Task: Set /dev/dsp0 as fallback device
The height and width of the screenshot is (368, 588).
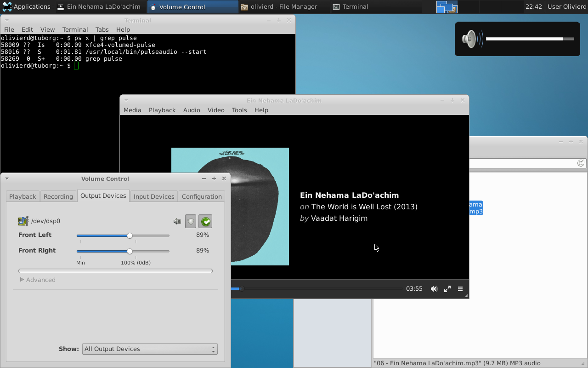Action: tap(205, 222)
